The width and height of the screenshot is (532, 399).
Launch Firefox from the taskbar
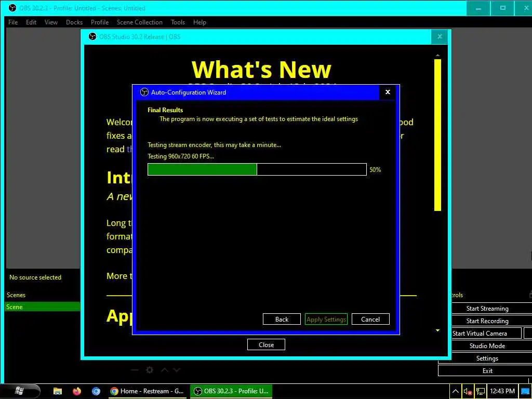[77, 391]
